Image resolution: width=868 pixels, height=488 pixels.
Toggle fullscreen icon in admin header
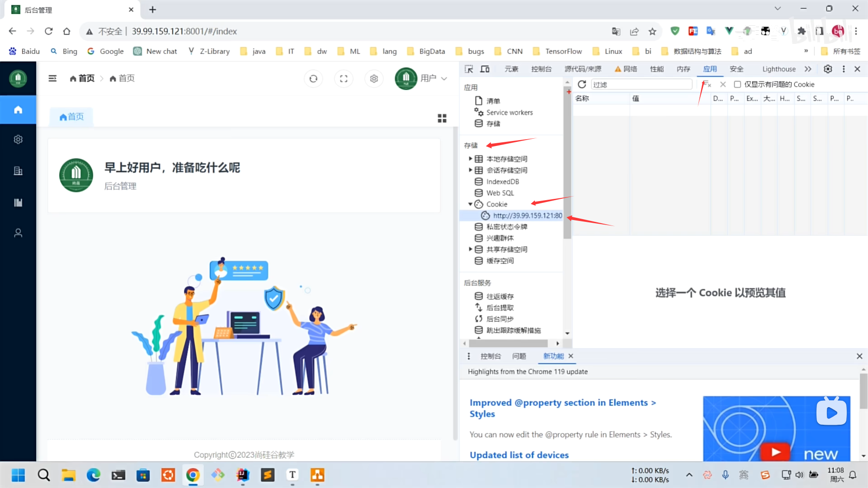(344, 79)
